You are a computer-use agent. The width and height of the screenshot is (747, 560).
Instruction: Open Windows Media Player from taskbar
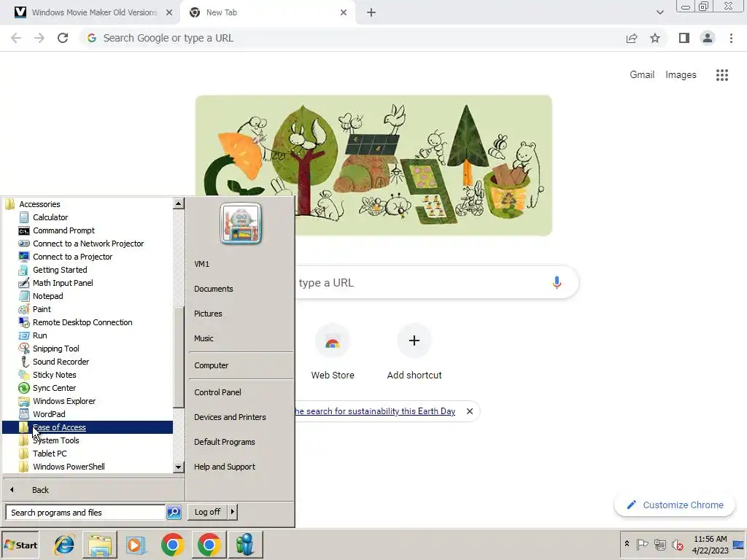click(135, 545)
